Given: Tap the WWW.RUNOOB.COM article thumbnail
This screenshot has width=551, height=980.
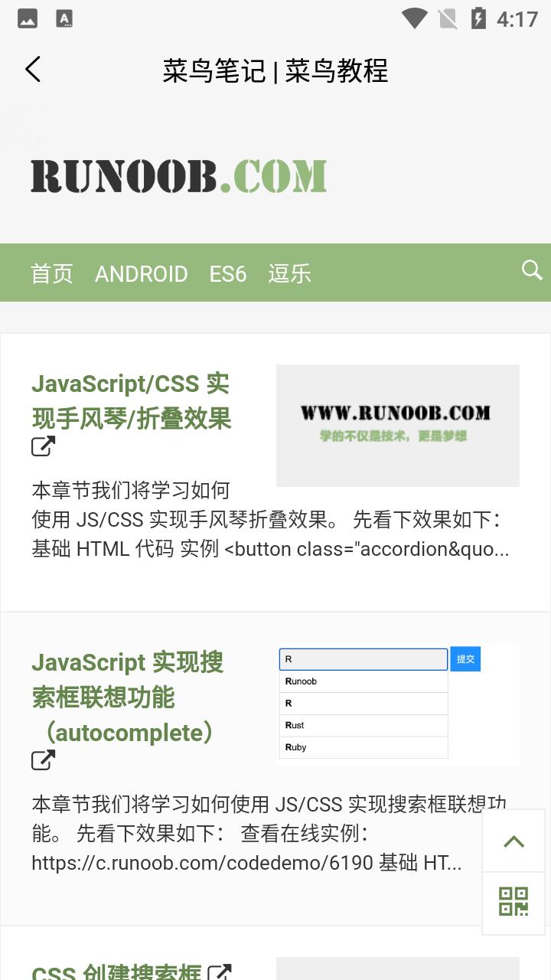Looking at the screenshot, I should pos(397,425).
